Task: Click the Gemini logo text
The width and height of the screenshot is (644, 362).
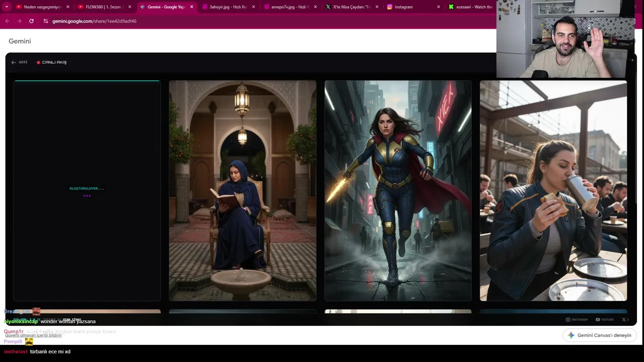Action: [20, 41]
